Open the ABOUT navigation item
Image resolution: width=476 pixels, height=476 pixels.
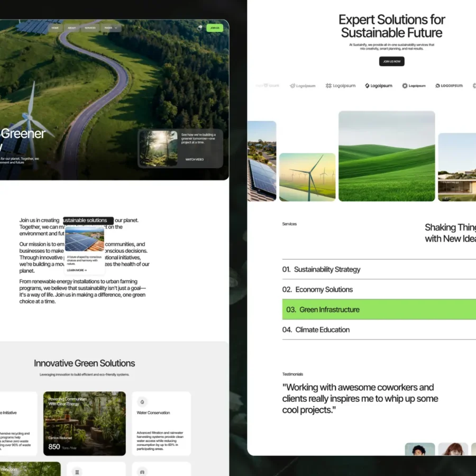pyautogui.click(x=71, y=28)
